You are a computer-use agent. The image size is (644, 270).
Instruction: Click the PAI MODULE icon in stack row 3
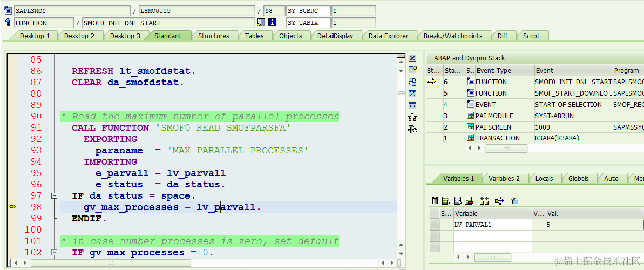coord(471,116)
